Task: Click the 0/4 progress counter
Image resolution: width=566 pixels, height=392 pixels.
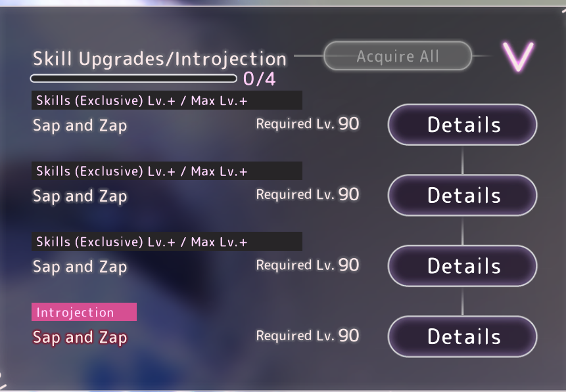Action: coord(260,79)
